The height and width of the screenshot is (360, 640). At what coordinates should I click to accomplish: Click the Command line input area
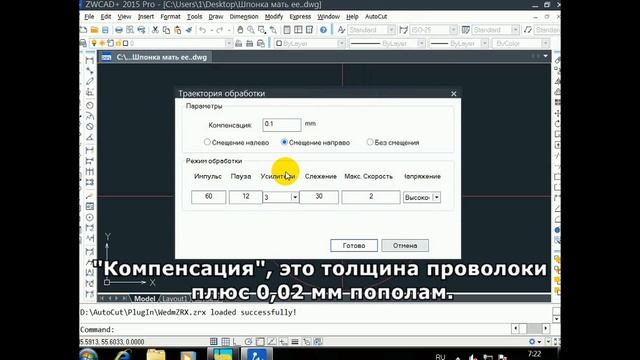tap(294, 329)
